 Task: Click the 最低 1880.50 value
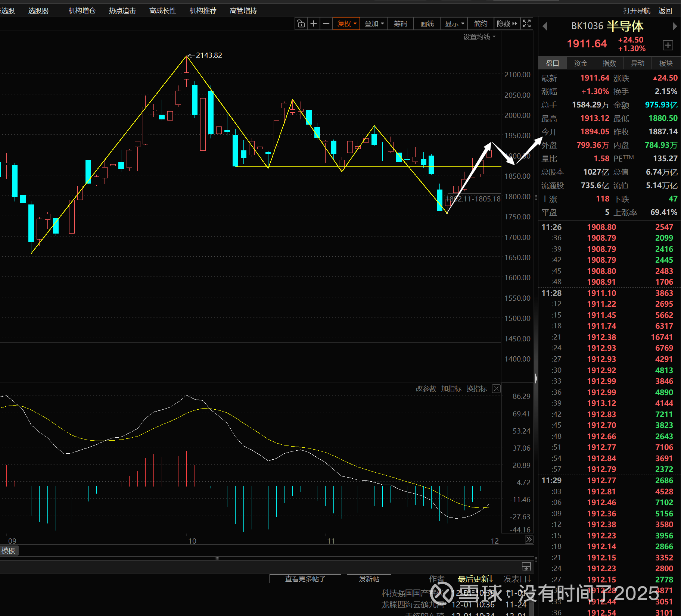(663, 118)
